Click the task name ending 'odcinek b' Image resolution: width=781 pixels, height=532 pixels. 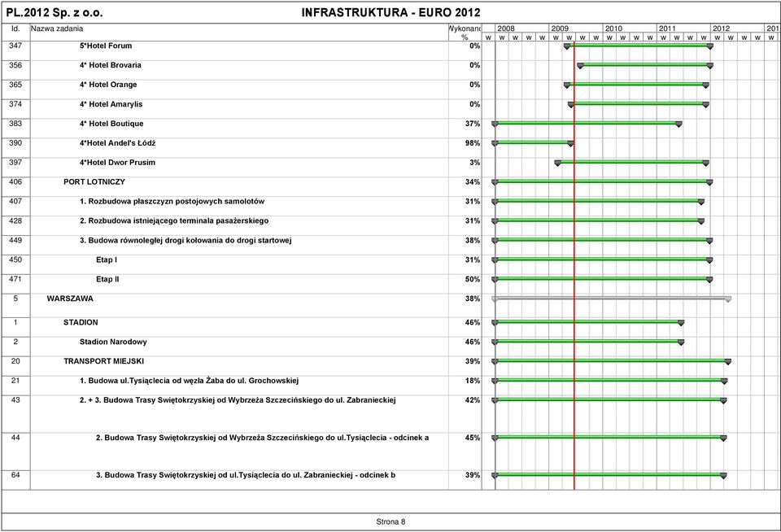click(x=246, y=475)
